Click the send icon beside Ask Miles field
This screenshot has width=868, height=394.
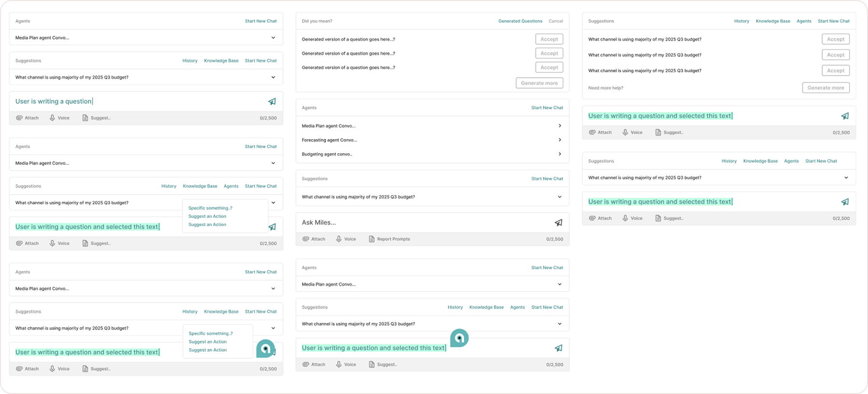[558, 223]
